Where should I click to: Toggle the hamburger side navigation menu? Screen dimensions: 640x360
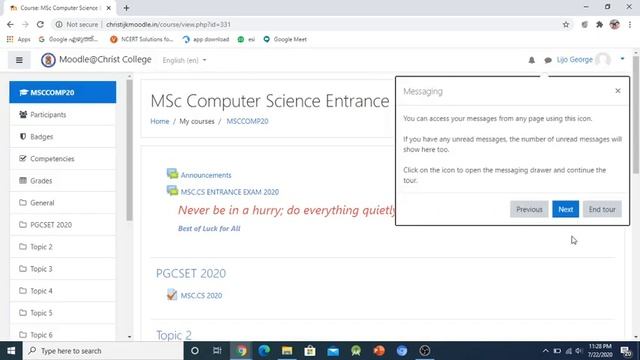click(19, 60)
